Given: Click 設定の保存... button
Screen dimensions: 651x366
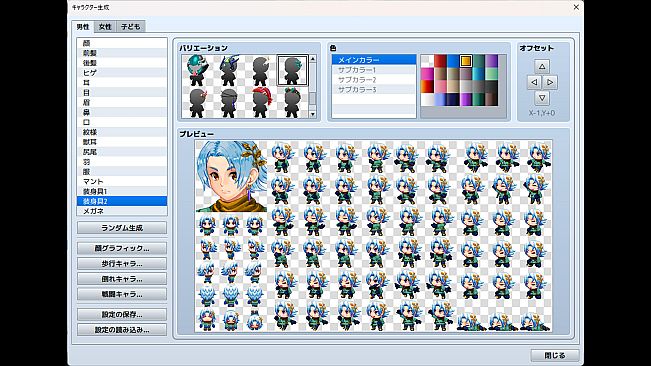Looking at the screenshot, I should pyautogui.click(x=122, y=315).
